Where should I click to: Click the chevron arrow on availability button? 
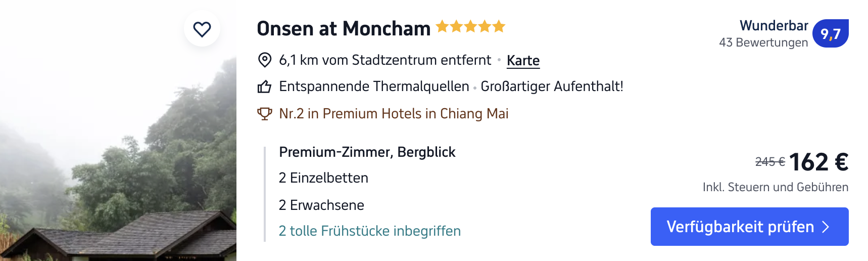[826, 227]
